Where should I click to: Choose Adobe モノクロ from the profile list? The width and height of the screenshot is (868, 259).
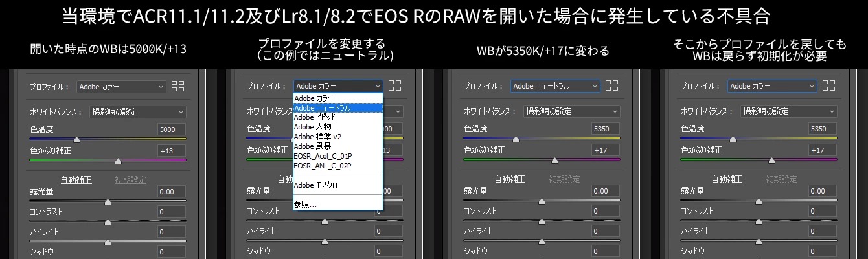pyautogui.click(x=338, y=185)
